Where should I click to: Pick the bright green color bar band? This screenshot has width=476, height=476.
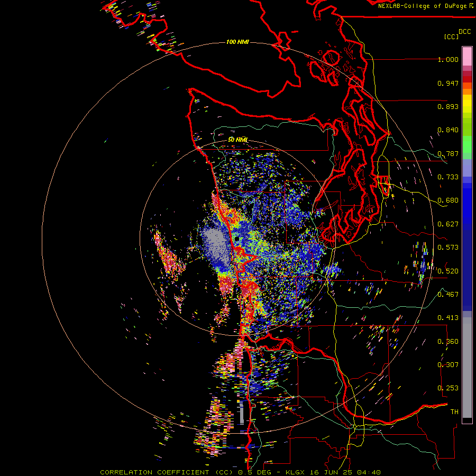[467, 144]
